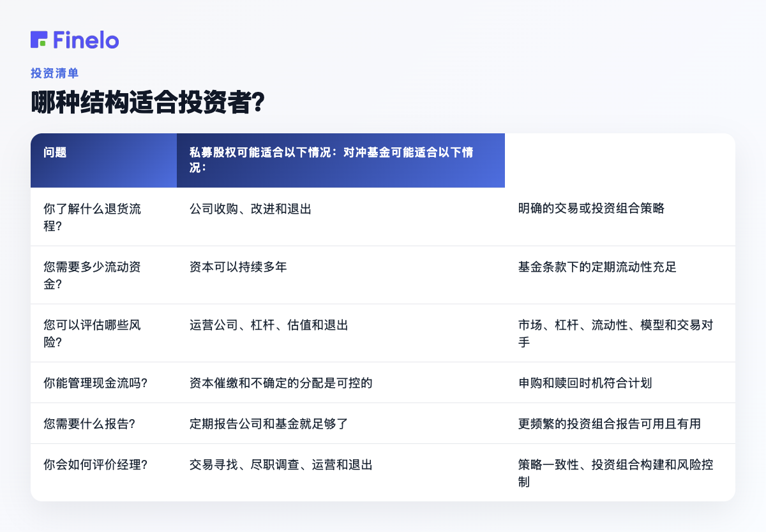Viewport: 766px width, 532px height.
Task: Click the cell starting with 策略一致性
Action: tap(616, 473)
